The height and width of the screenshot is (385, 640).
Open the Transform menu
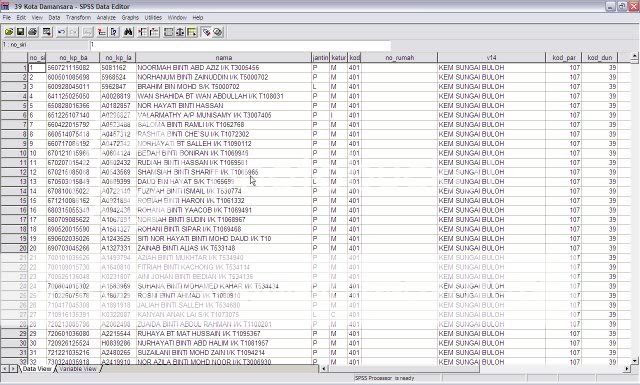78,18
